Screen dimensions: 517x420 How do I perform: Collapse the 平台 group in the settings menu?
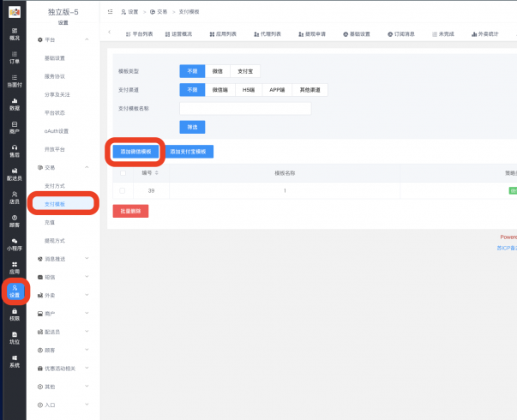[86, 39]
